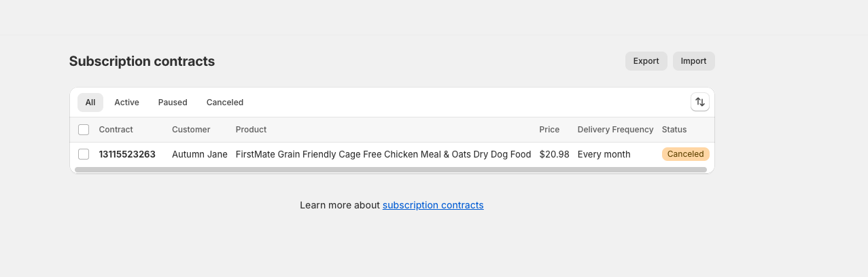The image size is (868, 277).
Task: Select the customer name Autumn Jane
Action: click(200, 154)
